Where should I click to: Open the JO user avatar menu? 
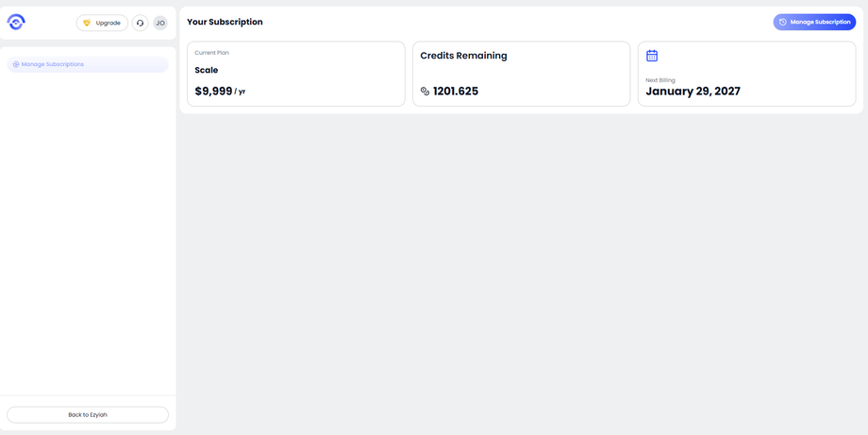160,23
